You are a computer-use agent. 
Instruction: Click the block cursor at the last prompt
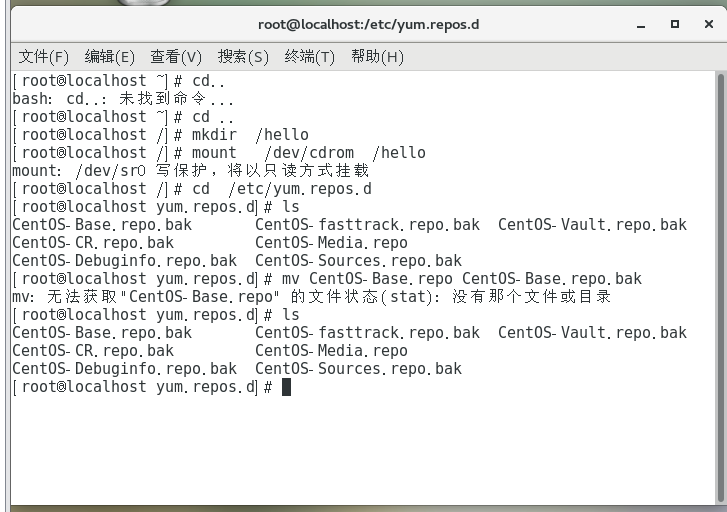click(x=286, y=387)
